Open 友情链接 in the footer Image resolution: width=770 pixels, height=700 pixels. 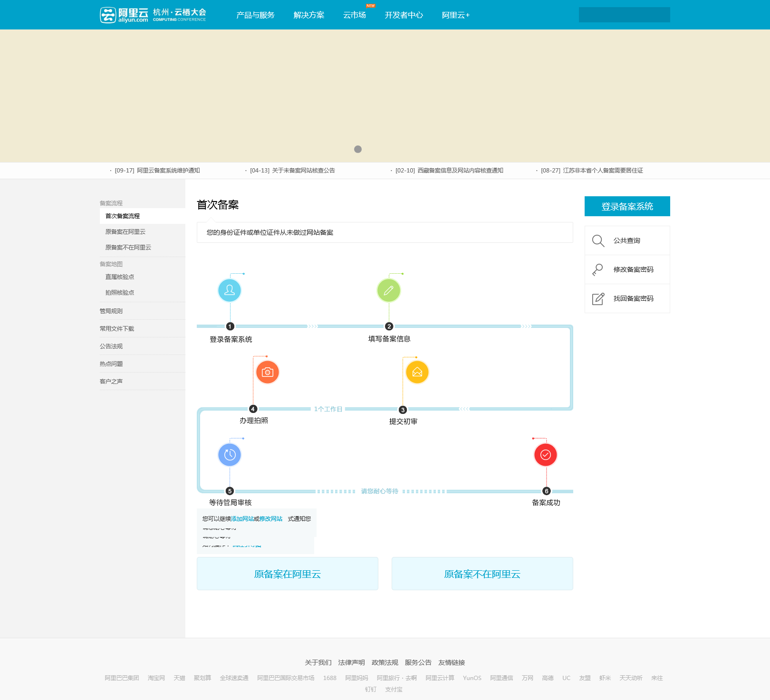tap(452, 662)
